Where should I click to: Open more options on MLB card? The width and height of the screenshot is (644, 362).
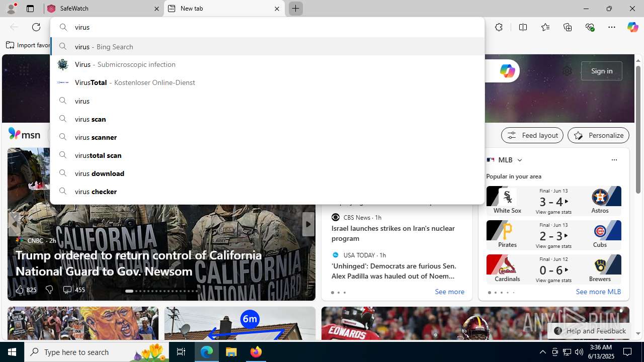(x=614, y=160)
